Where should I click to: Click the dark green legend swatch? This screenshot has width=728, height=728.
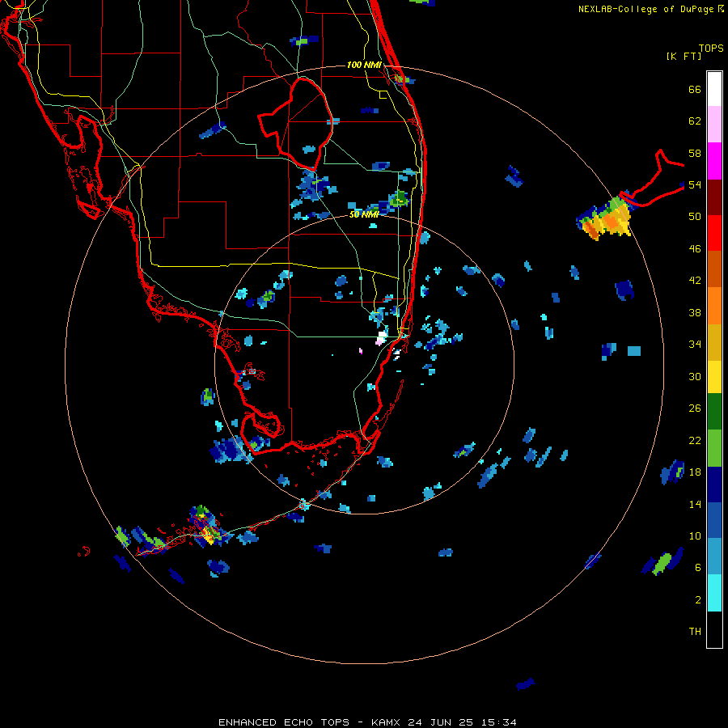tap(714, 412)
